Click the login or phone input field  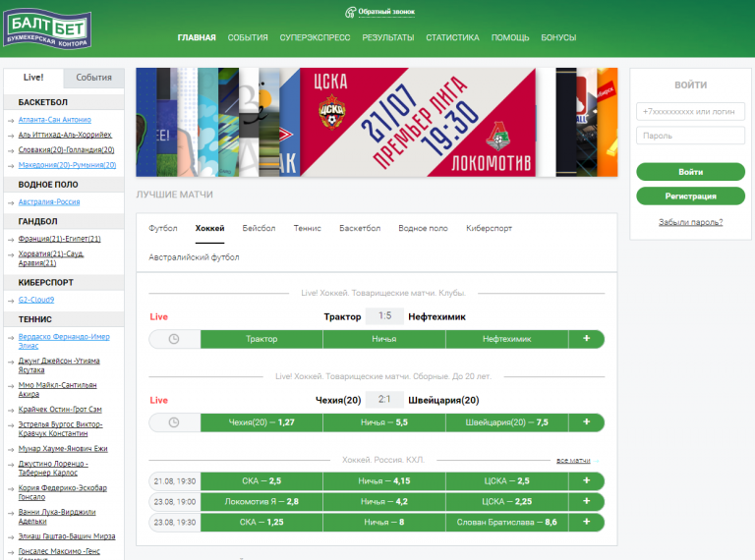coord(690,112)
